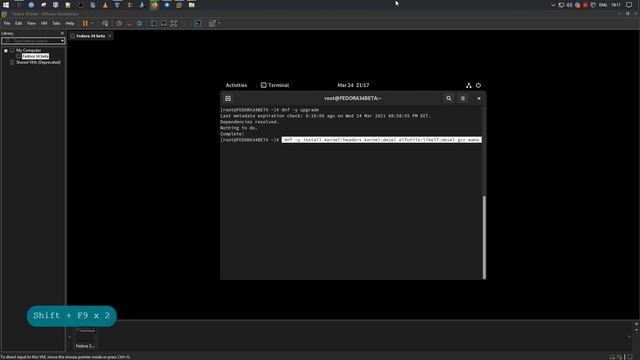The height and width of the screenshot is (360, 640).
Task: Open the File menu
Action: (7, 24)
